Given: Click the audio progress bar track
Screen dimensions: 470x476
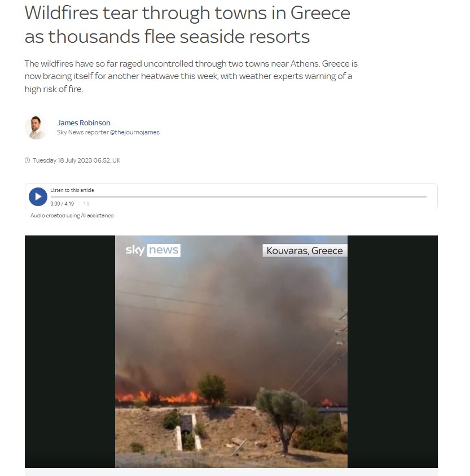Looking at the screenshot, I should tap(239, 196).
